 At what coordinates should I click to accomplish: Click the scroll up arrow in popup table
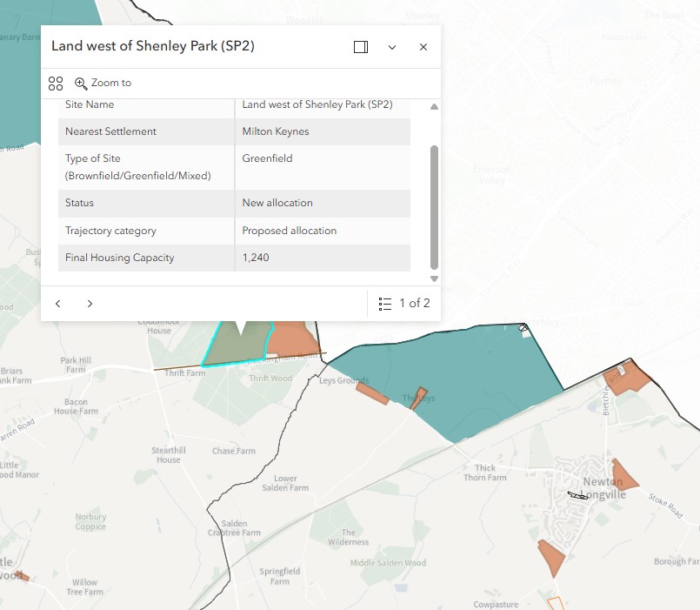[434, 107]
